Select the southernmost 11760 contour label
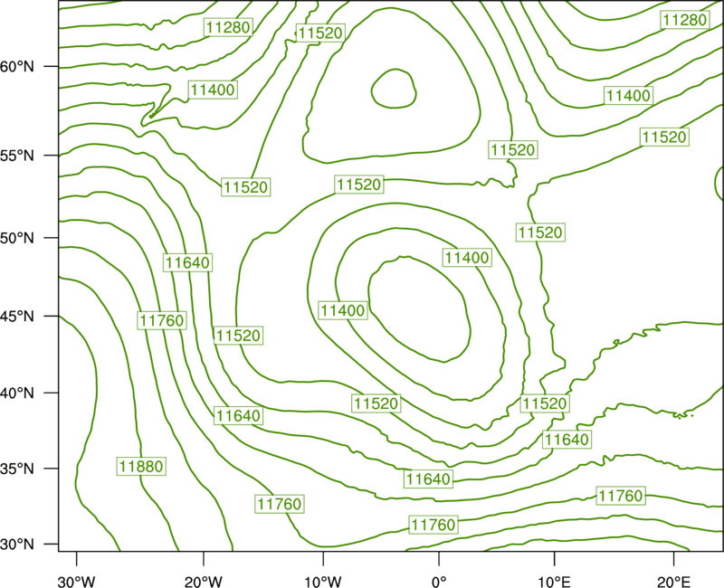 (433, 525)
